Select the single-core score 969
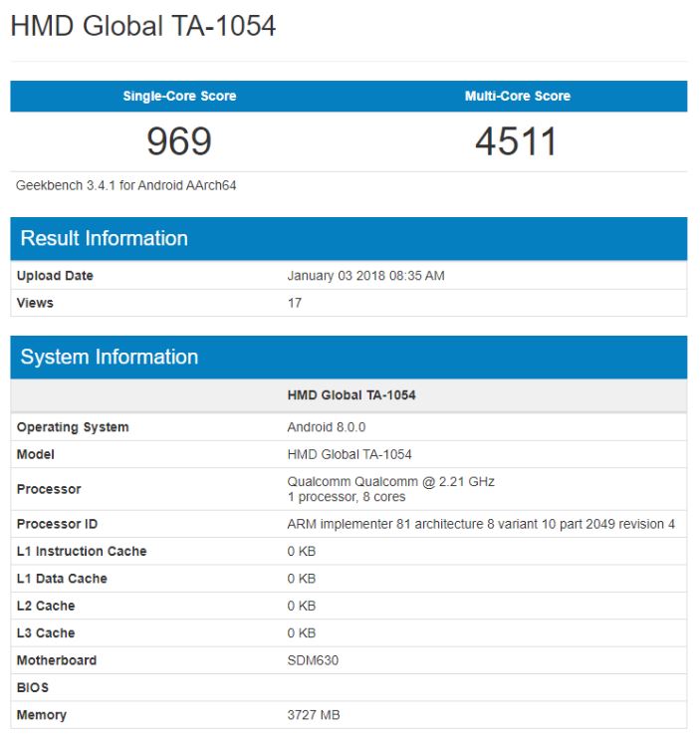Viewport: 700px width, 744px height. 179,140
